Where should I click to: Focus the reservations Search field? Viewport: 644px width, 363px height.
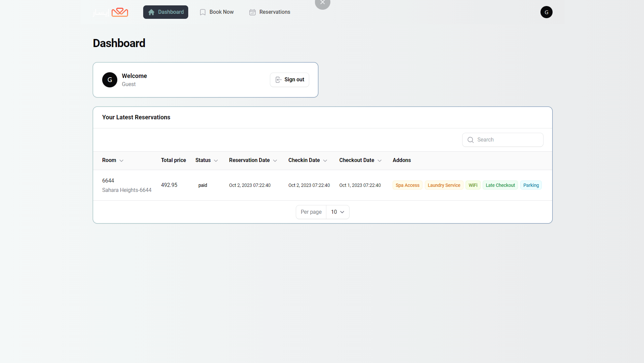click(508, 140)
